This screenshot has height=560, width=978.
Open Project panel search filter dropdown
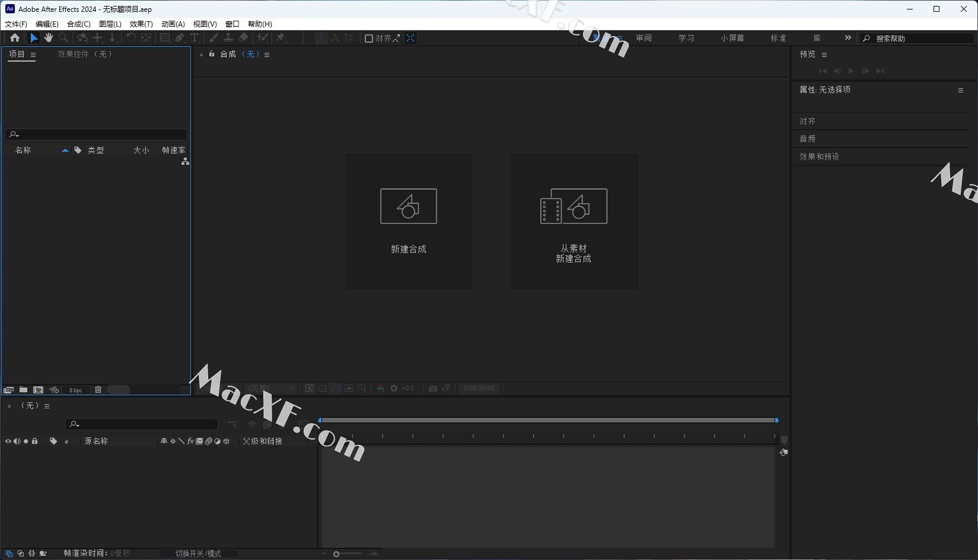[14, 135]
